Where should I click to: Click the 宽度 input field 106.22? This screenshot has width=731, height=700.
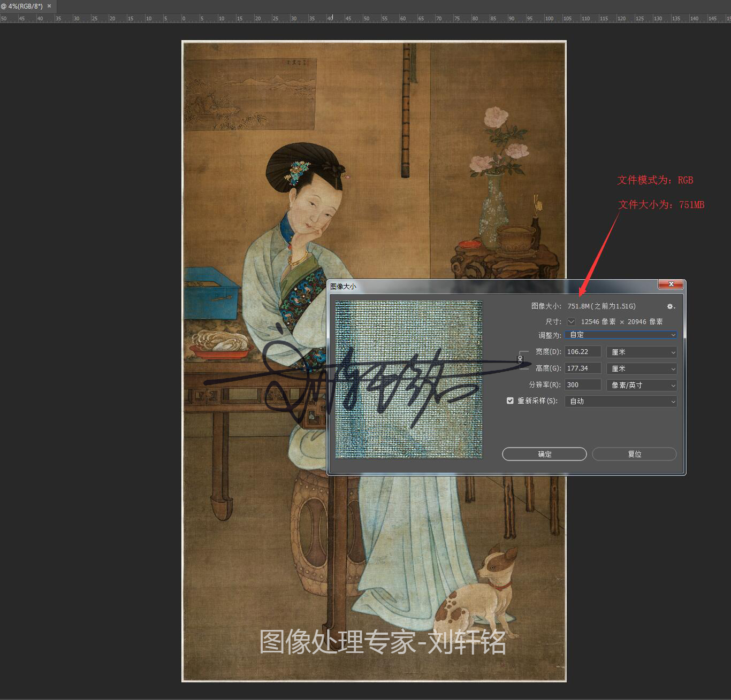point(583,352)
